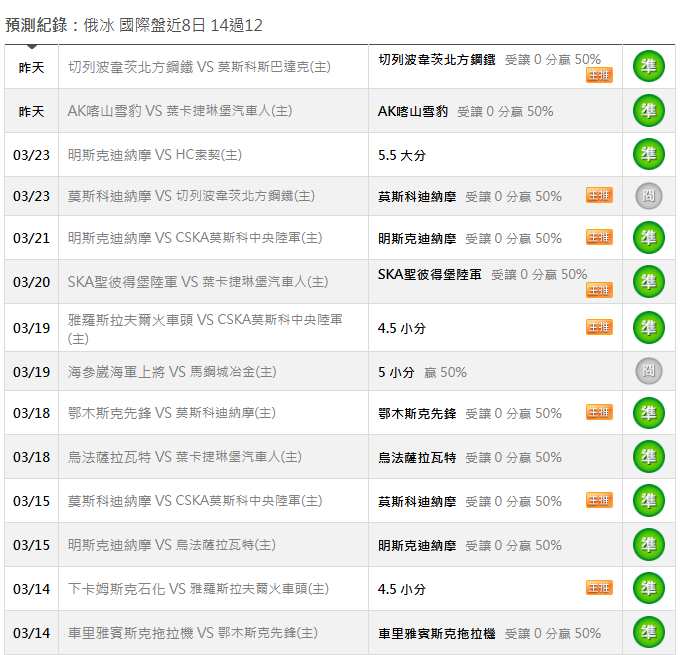Select match 明斯克迪納摩 VS 烏法薩拉瓦特(主)
The height and width of the screenshot is (655, 680).
coord(172,545)
